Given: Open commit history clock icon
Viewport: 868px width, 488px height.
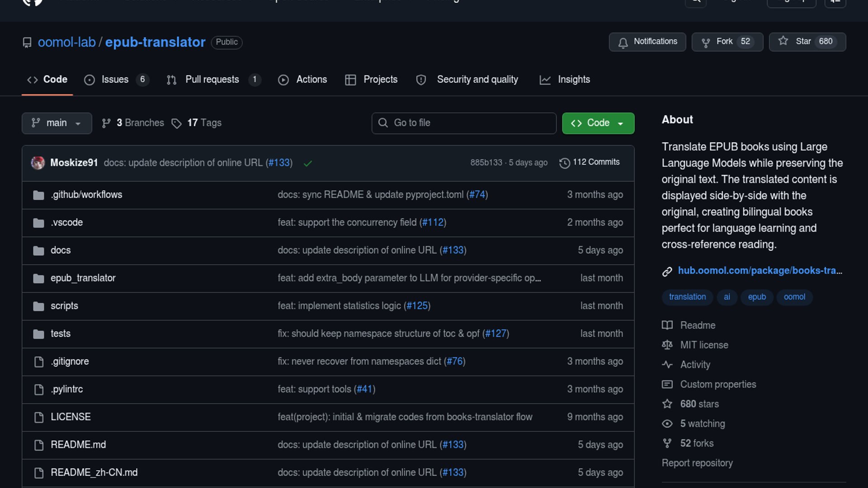Looking at the screenshot, I should 564,163.
